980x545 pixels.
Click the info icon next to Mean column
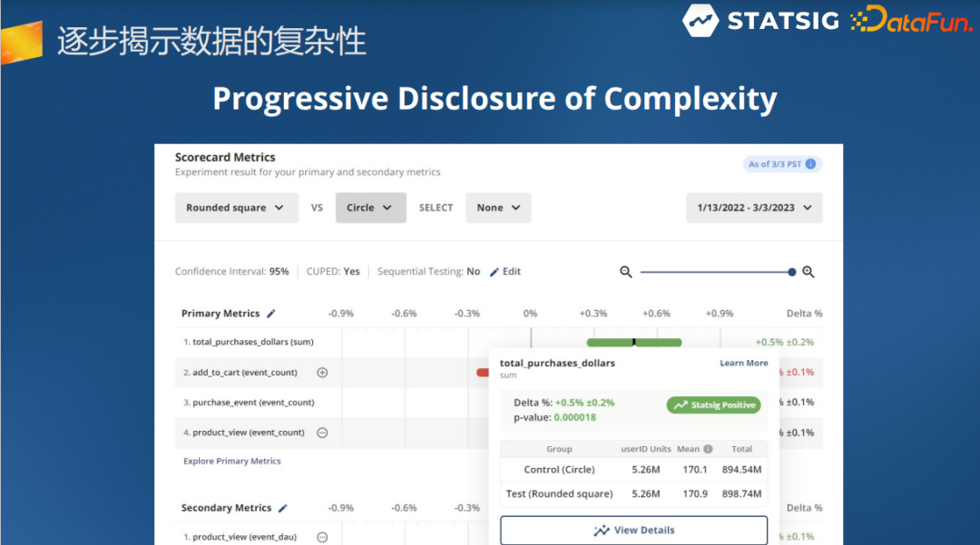(708, 449)
